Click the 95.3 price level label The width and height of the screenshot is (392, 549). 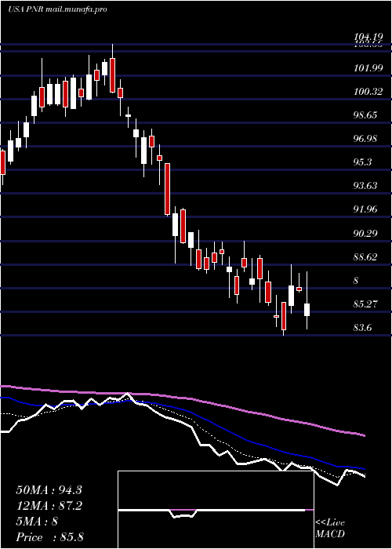(x=362, y=162)
